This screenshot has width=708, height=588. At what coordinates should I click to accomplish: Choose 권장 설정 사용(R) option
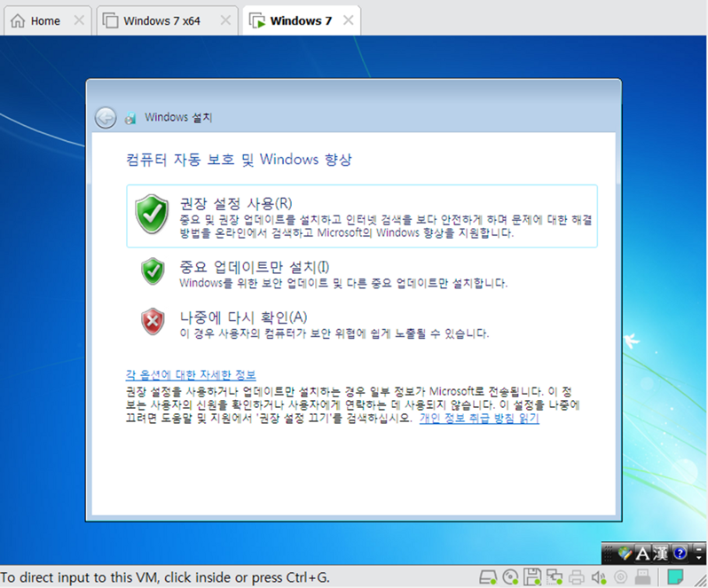pos(362,216)
